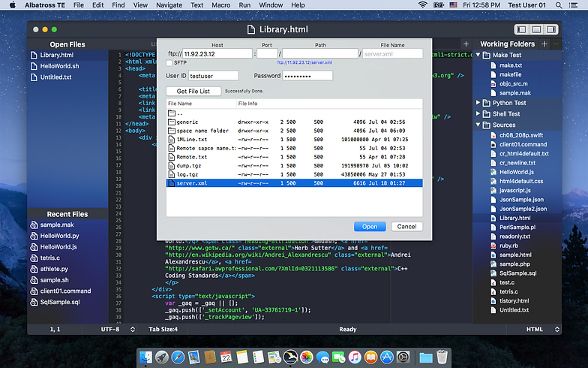588x368 pixels.
Task: Open the Macro menu
Action: [x=220, y=5]
